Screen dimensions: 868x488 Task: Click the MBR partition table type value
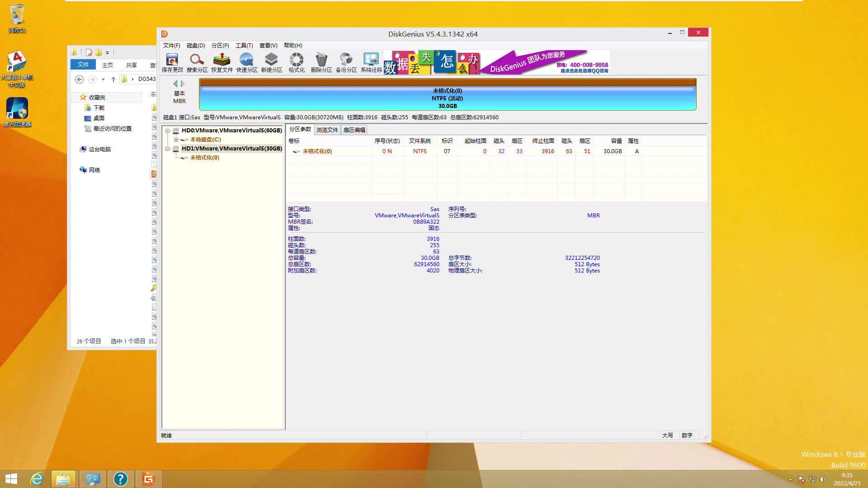point(594,216)
